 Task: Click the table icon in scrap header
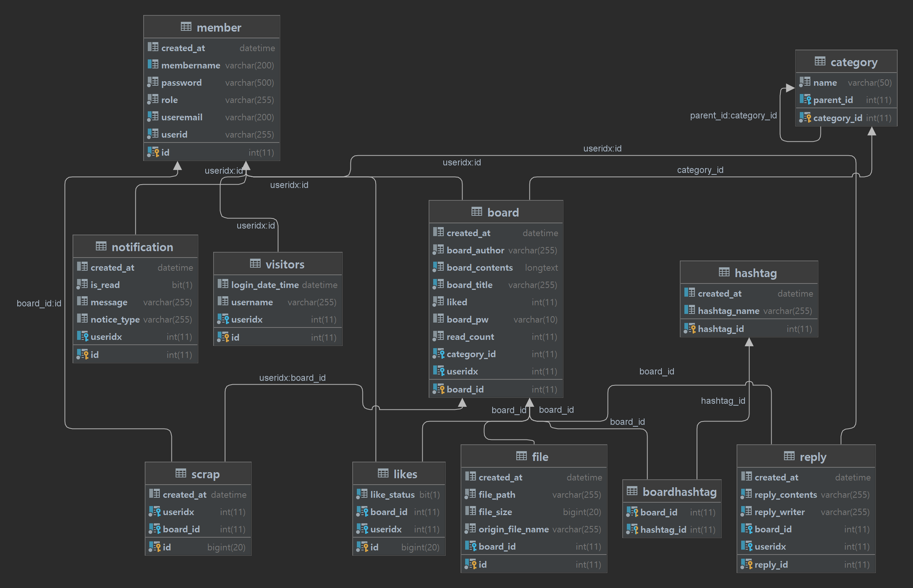(180, 473)
